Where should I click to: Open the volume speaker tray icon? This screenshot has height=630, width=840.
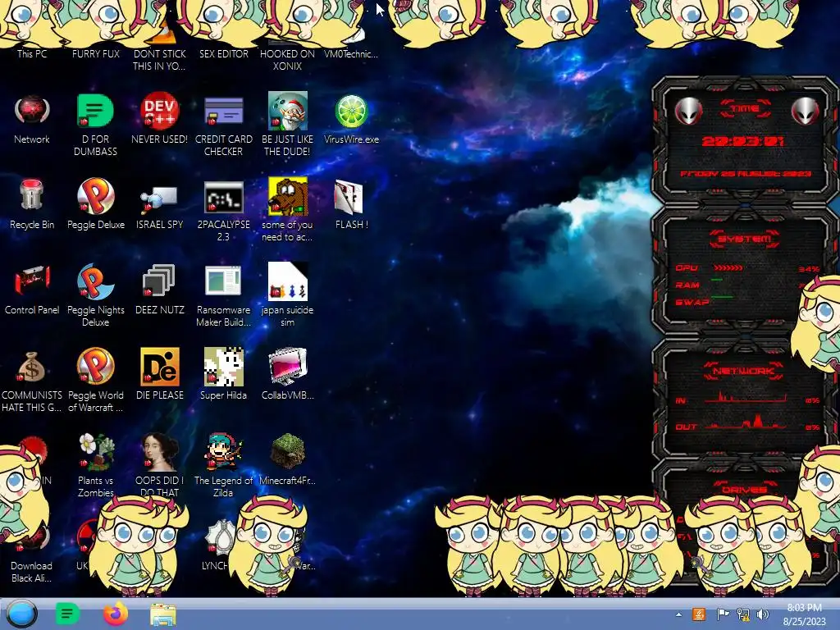click(762, 614)
